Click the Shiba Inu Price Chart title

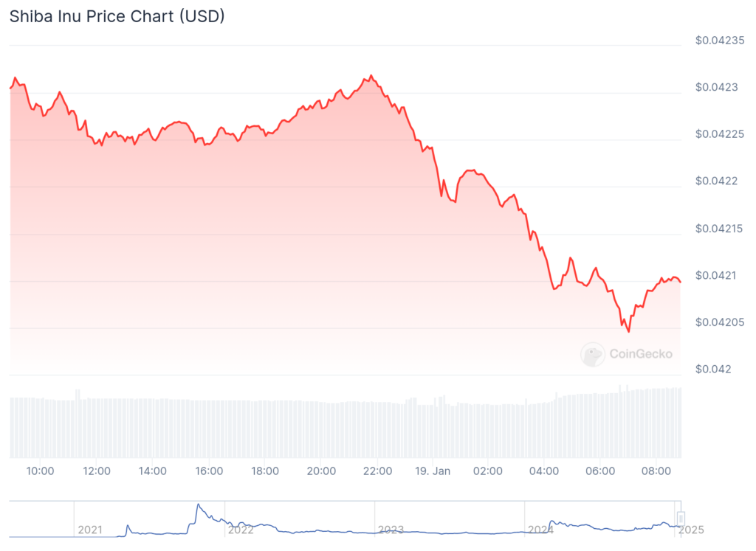click(x=117, y=16)
